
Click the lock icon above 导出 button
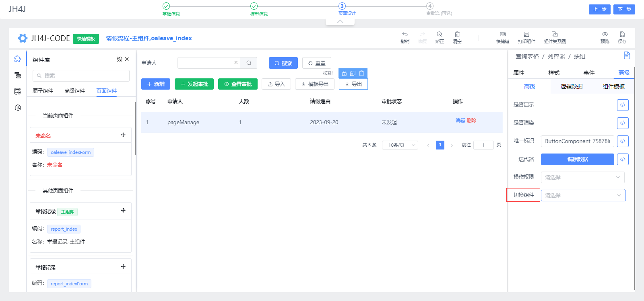(344, 73)
